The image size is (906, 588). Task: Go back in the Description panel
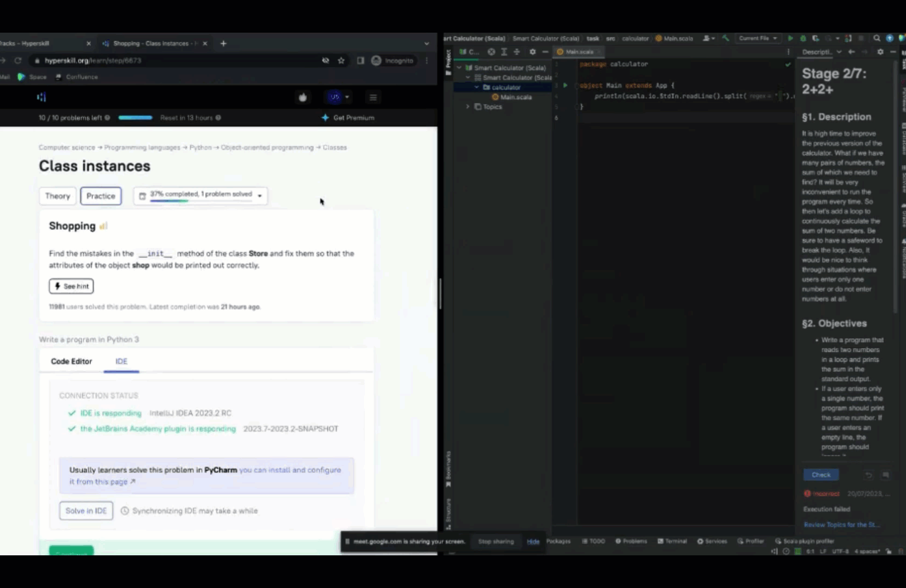click(x=852, y=52)
